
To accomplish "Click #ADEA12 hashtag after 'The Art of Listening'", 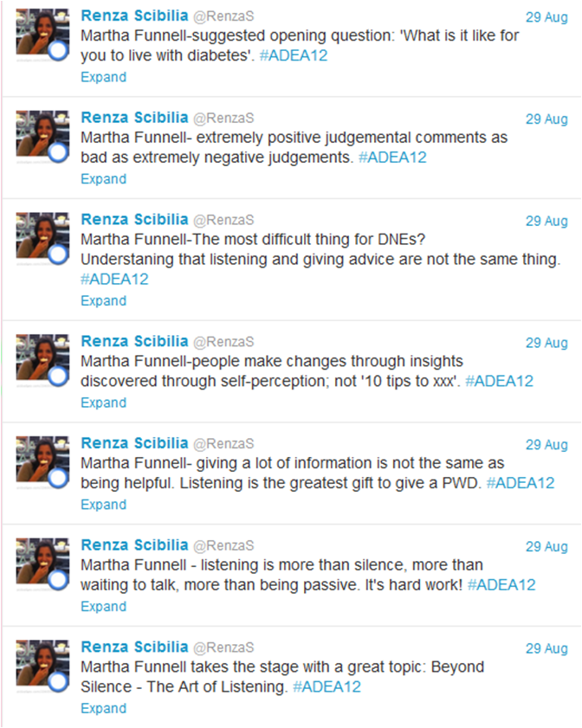I will pyautogui.click(x=327, y=687).
